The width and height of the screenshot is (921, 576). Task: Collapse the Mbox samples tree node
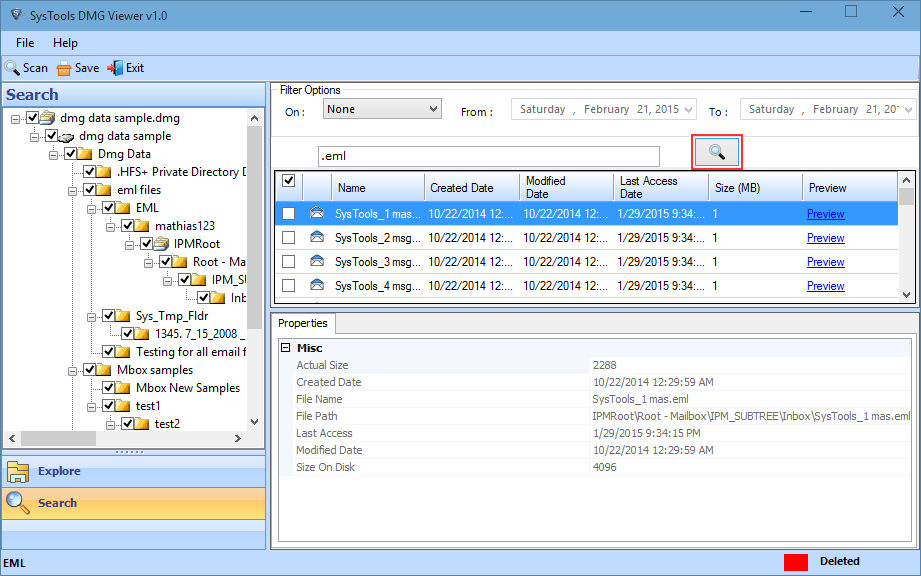click(72, 371)
